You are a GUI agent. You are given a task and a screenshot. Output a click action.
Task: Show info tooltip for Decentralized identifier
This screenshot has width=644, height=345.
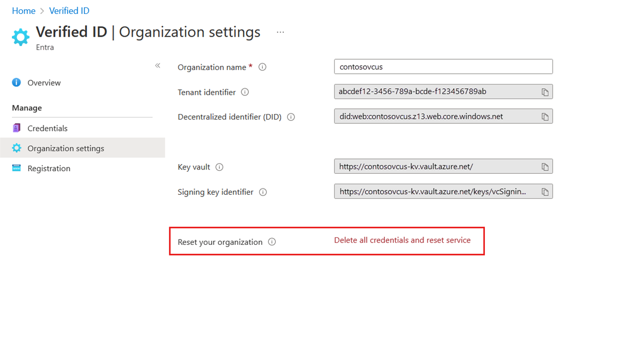[x=291, y=117]
